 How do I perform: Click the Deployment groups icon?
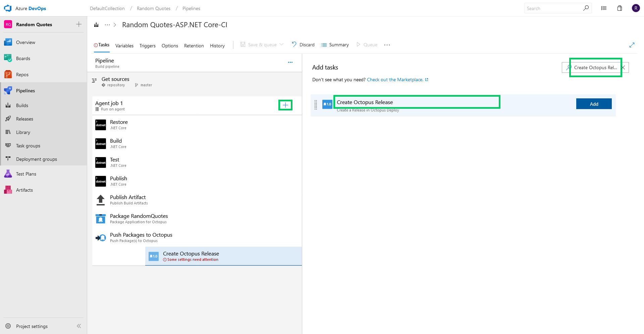tap(8, 158)
